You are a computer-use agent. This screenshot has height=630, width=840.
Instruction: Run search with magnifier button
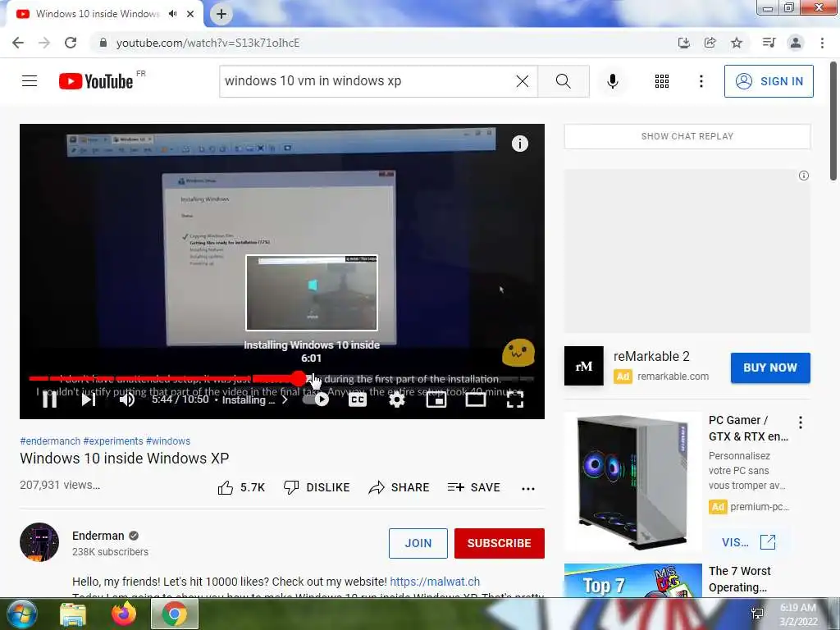[x=563, y=81]
